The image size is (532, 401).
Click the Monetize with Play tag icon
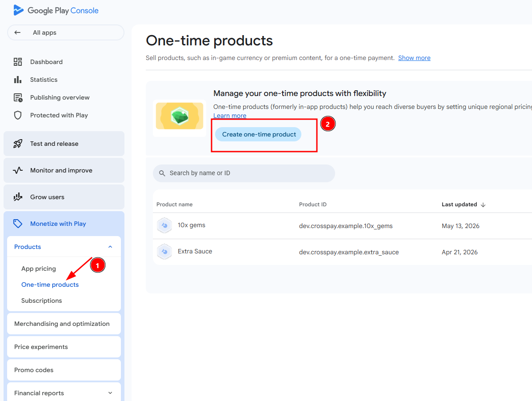point(18,224)
